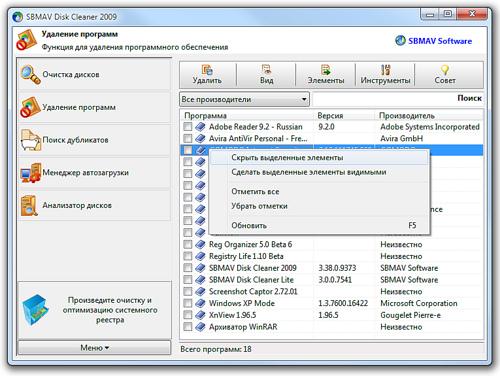Check the Reg Organizer 5.0 Beta 6 checkbox
This screenshot has height=376, width=500.
[x=188, y=244]
